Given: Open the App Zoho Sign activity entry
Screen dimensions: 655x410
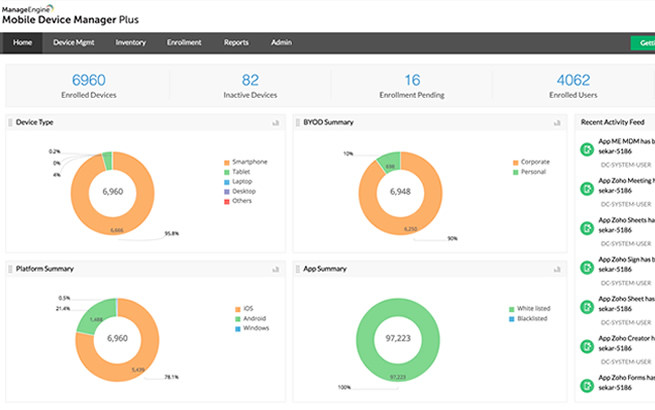Looking at the screenshot, I should [x=626, y=264].
